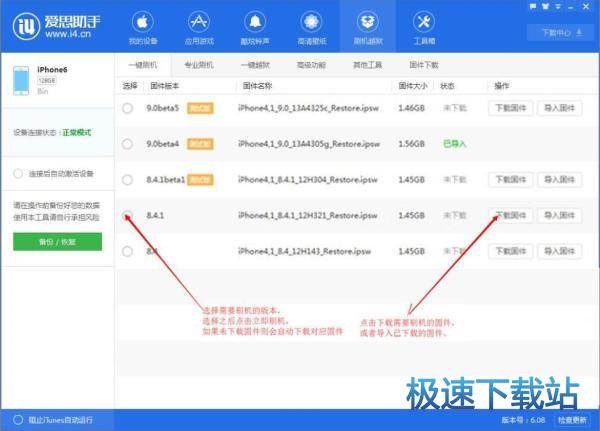Viewport: 600px width, 431px height.
Task: Click the 1.46GB size cell
Action: [x=411, y=108]
